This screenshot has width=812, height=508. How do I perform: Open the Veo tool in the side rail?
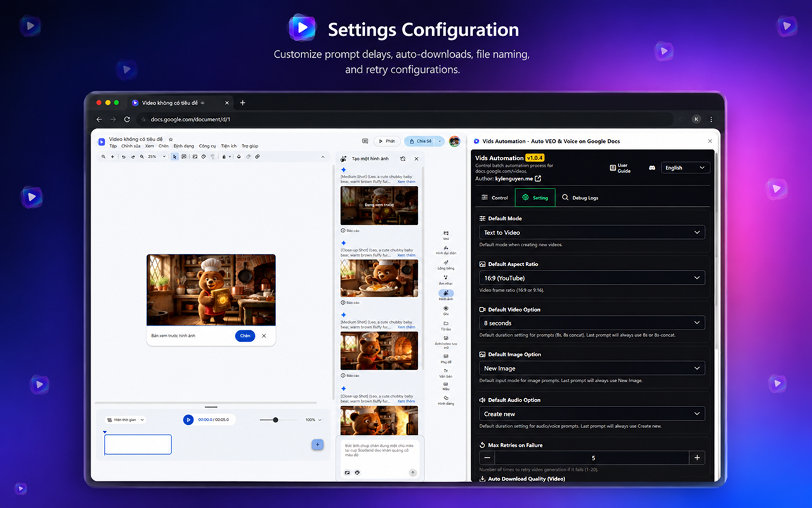[446, 235]
